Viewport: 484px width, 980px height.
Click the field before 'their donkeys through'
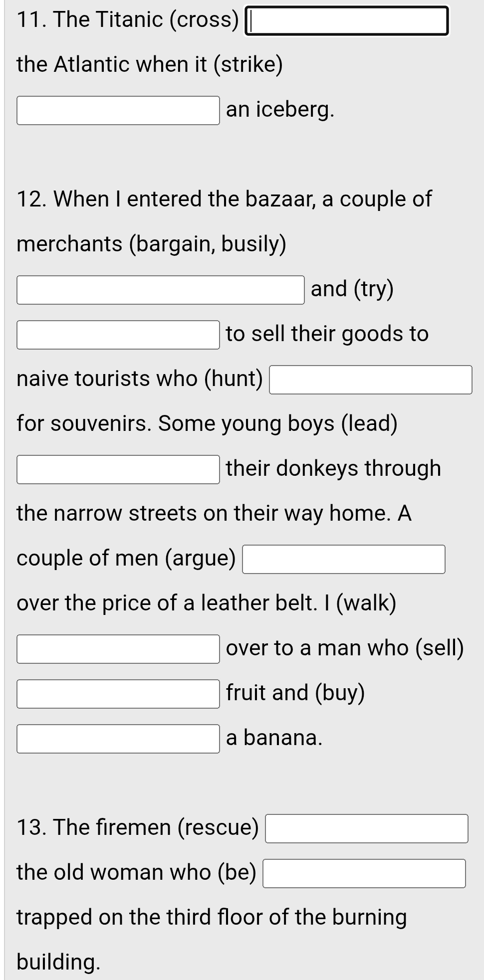(118, 469)
